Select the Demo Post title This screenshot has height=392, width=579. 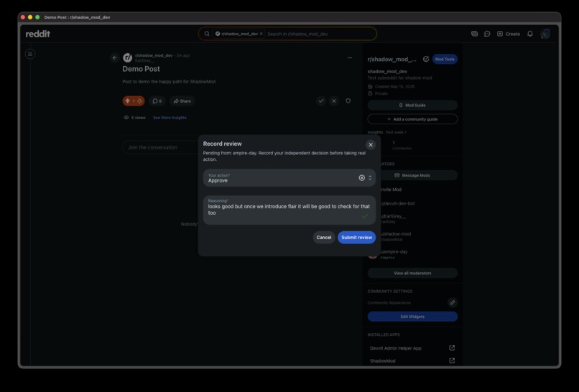pos(141,69)
